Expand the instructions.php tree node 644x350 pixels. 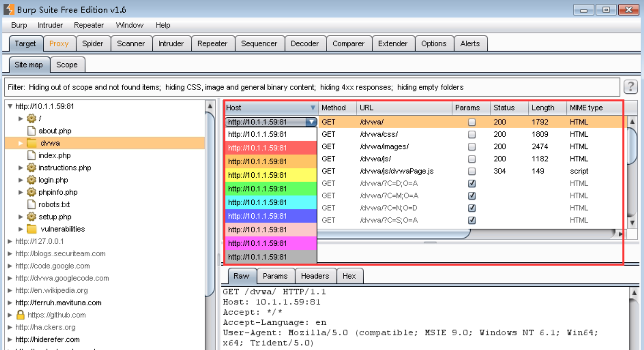pyautogui.click(x=20, y=168)
